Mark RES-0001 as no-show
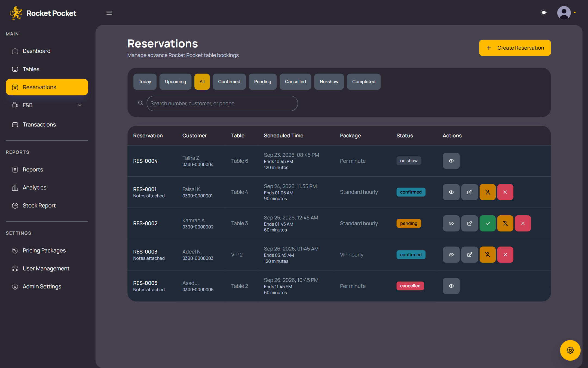588x368 pixels. [488, 192]
